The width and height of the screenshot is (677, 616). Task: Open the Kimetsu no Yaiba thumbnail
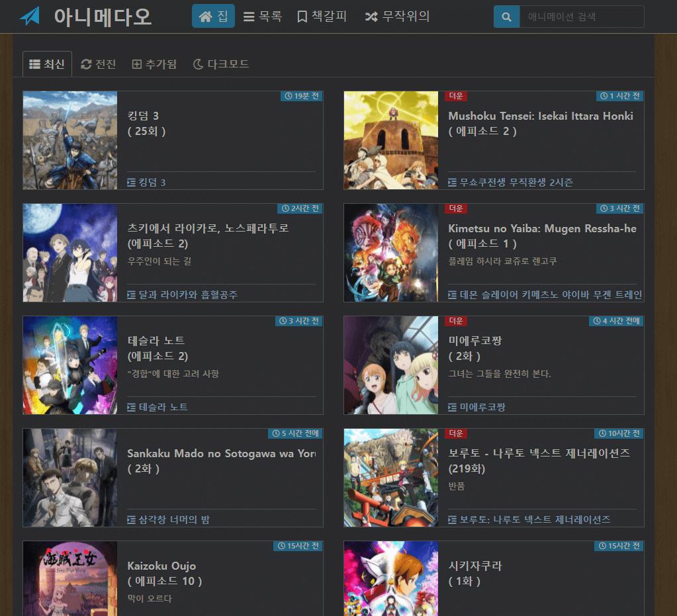(x=390, y=253)
